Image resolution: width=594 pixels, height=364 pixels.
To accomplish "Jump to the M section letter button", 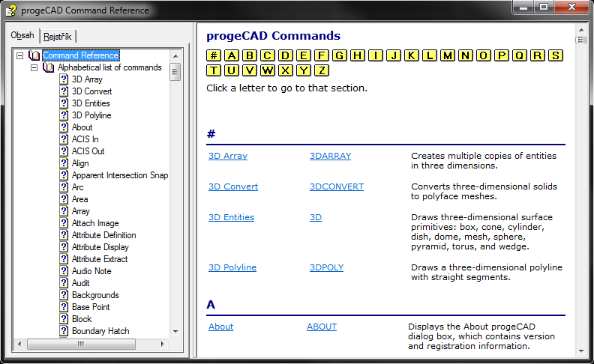I will point(448,55).
